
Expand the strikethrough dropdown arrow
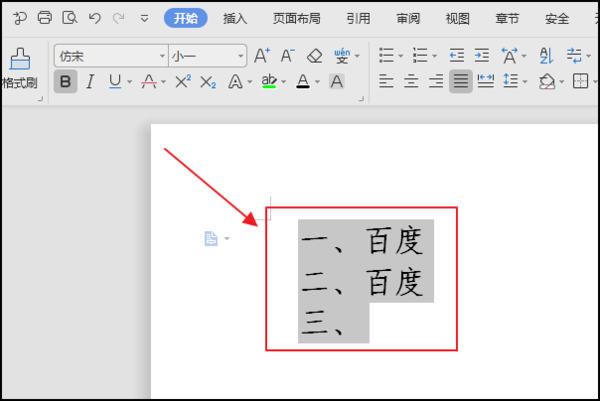tap(163, 82)
